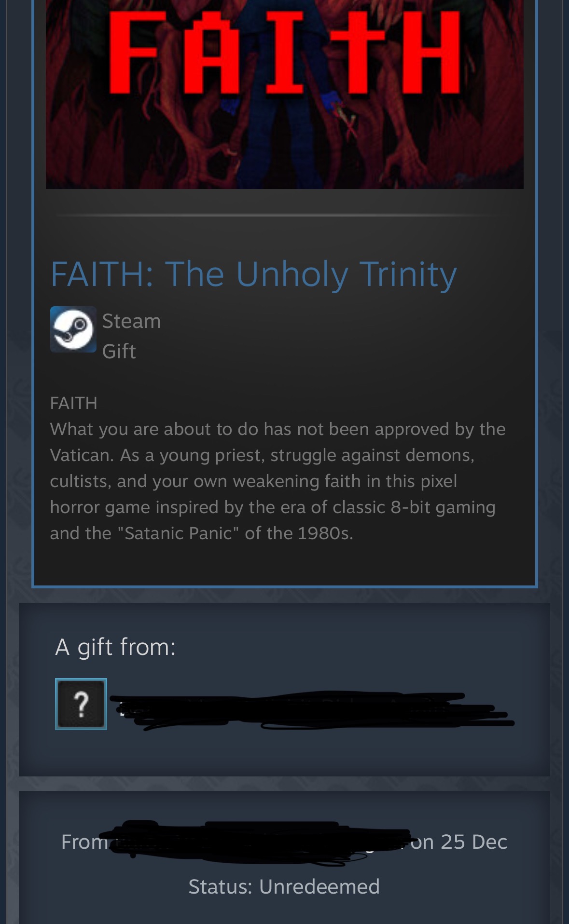Click the 'From' word in the bottom panel
Viewport: 569px width, 924px height.
coord(84,842)
